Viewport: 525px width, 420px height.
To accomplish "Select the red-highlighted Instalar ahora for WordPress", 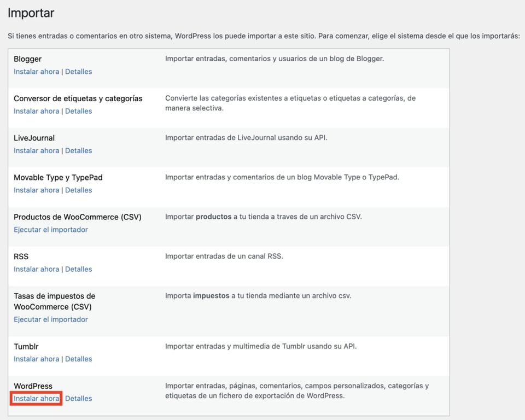I will 36,398.
